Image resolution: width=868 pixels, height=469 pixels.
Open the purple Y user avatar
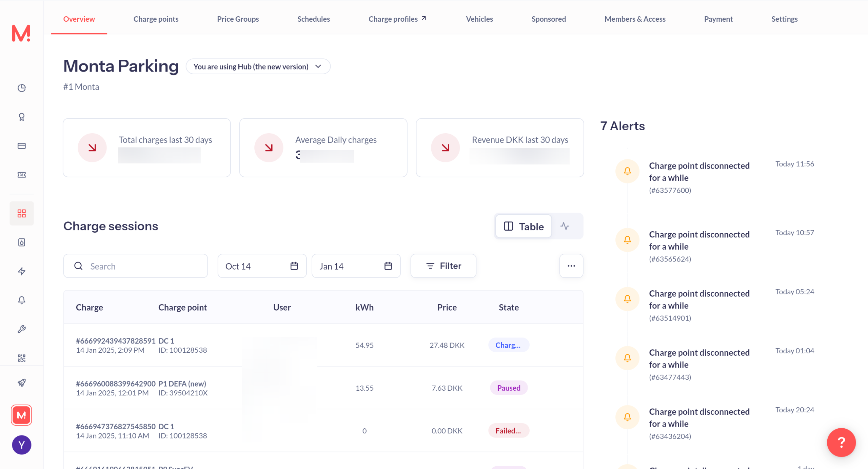[22, 445]
